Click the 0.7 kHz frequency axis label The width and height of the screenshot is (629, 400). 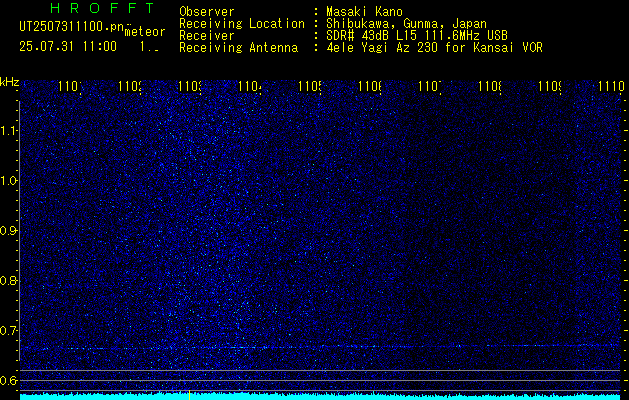[x=8, y=331]
